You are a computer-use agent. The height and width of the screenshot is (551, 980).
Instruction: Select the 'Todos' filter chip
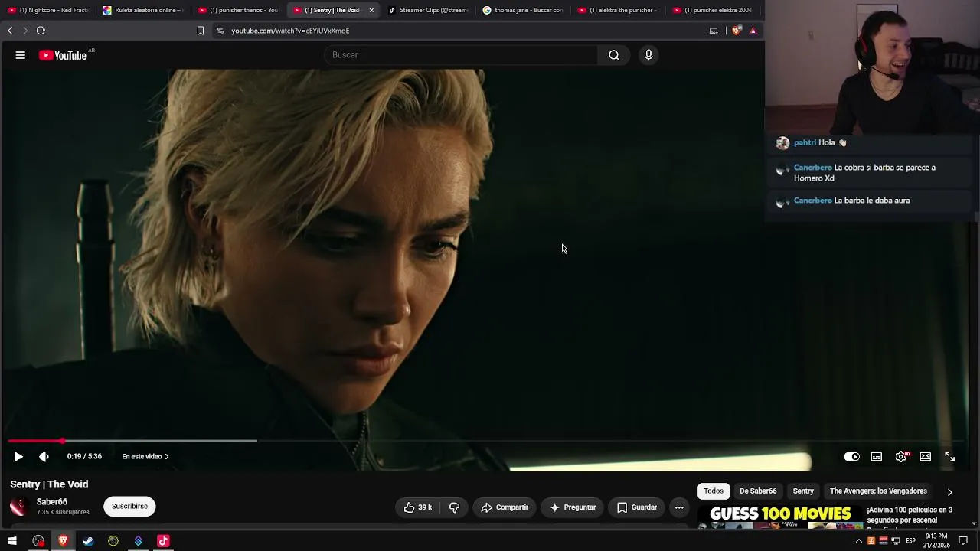tap(714, 491)
